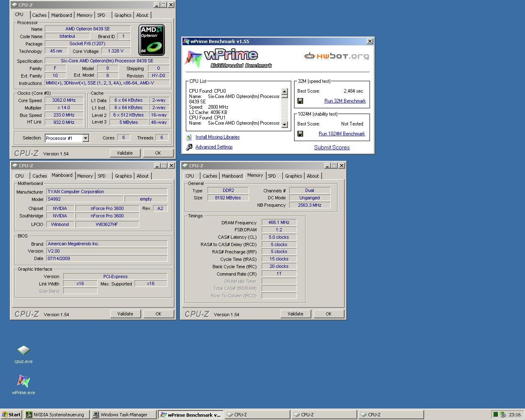Click the second system tray icon
Image resolution: width=525 pixels, height=420 pixels.
(503, 415)
